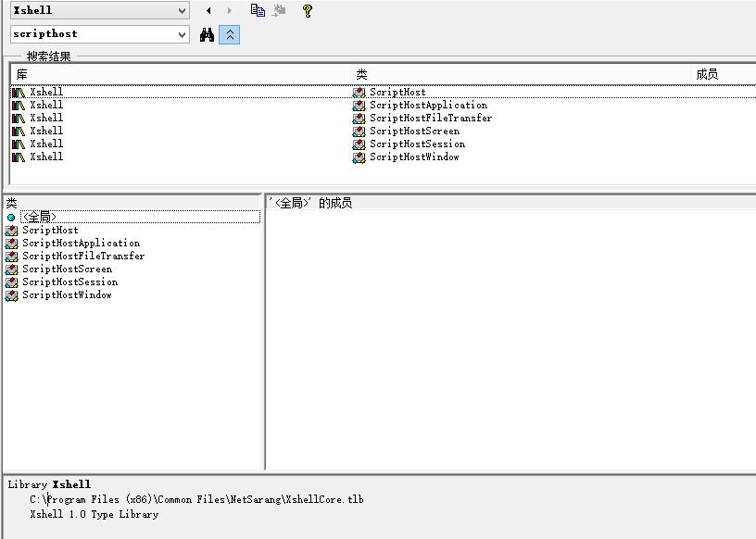Click the 类 header of the classes pane

coord(132,203)
